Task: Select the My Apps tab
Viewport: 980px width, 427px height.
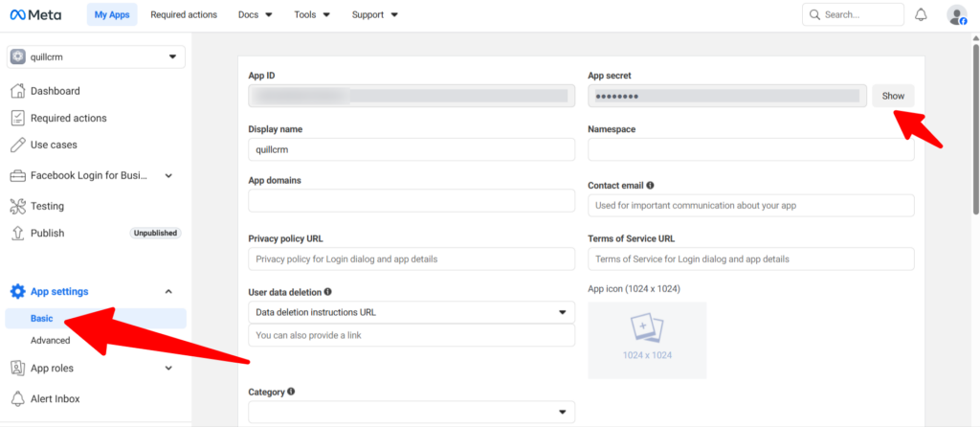Action: [x=114, y=14]
